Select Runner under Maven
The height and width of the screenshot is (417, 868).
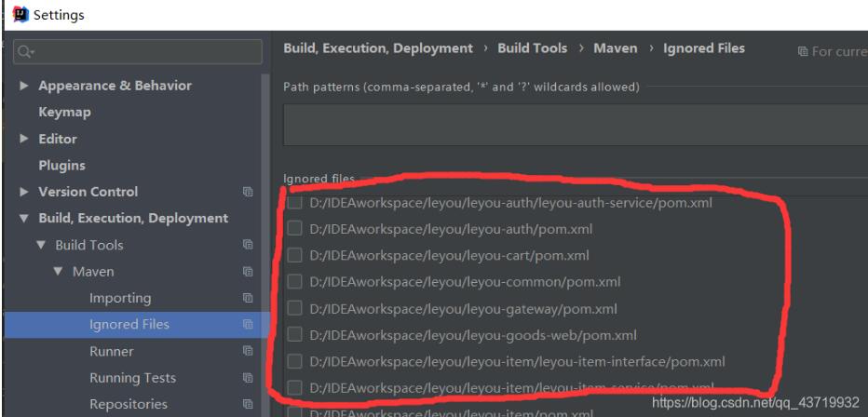111,351
